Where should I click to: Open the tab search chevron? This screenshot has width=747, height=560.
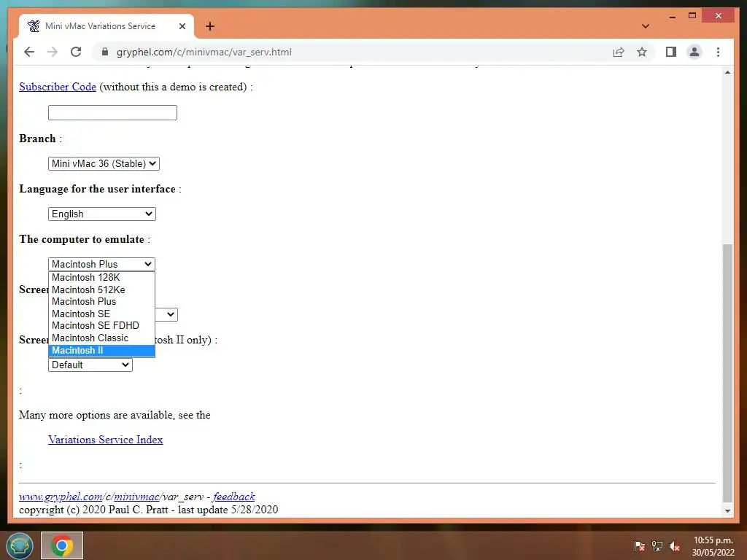tap(646, 26)
